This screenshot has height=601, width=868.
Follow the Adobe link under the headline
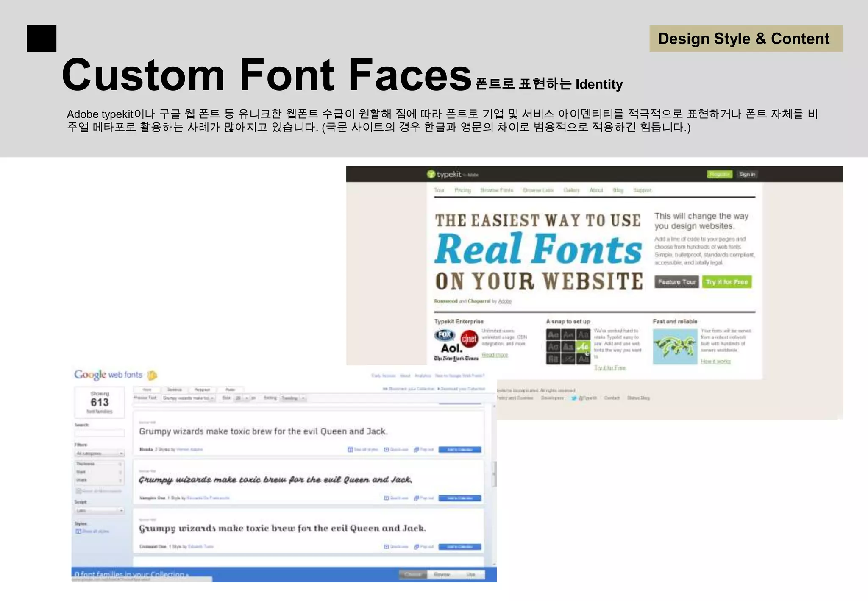[x=505, y=301]
